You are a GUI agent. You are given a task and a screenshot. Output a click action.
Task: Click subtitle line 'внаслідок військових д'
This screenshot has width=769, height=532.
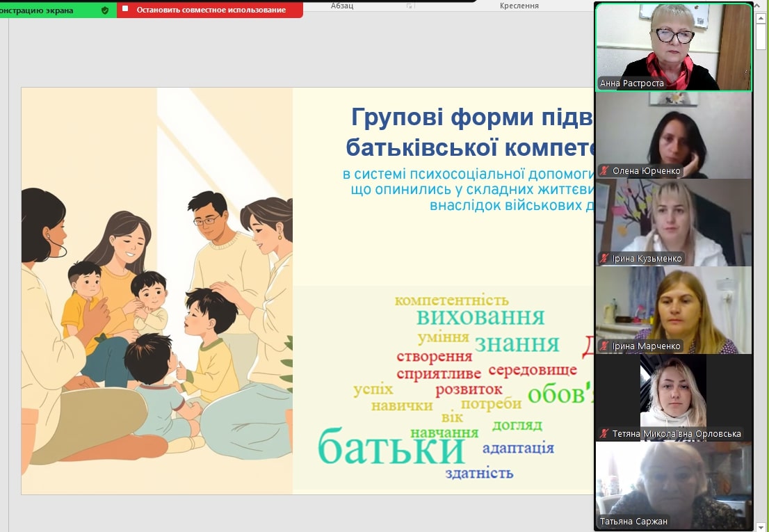coord(512,205)
